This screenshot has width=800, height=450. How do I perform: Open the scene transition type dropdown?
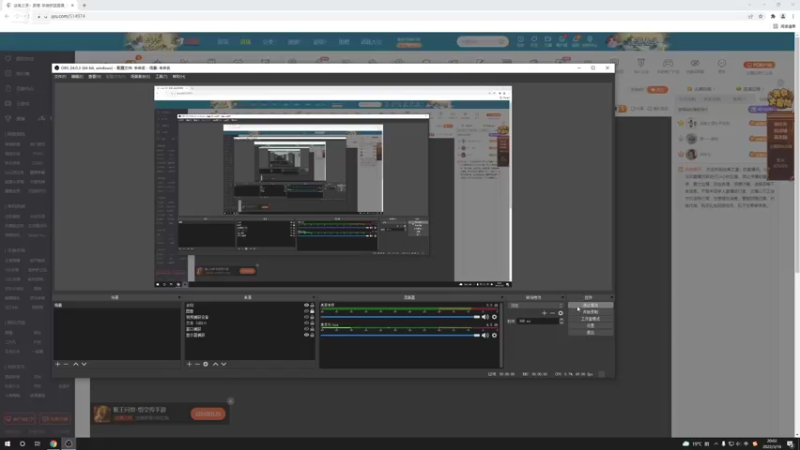pos(536,306)
